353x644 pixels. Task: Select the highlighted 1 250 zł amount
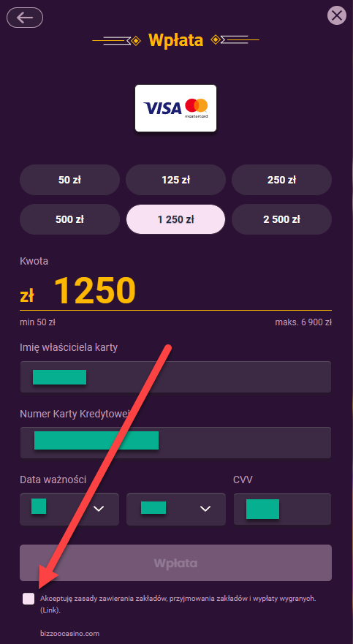point(175,219)
